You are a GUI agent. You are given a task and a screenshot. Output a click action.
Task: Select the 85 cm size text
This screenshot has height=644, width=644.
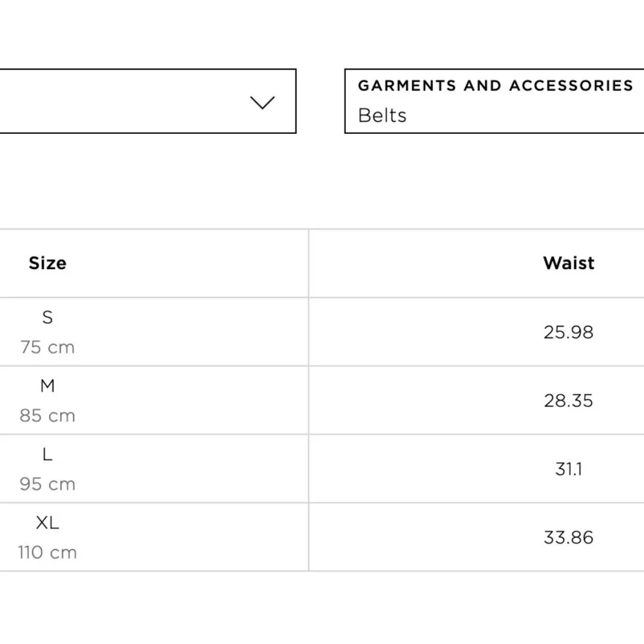(48, 415)
